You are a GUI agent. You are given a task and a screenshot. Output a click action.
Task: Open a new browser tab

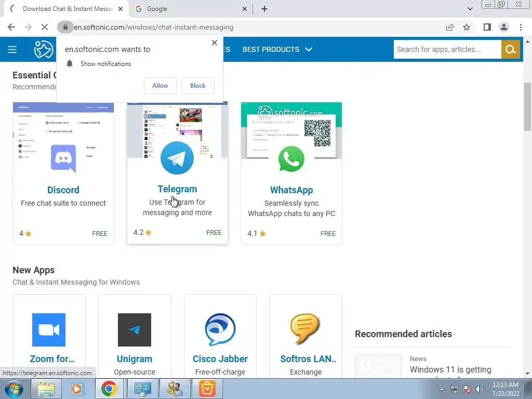(264, 9)
